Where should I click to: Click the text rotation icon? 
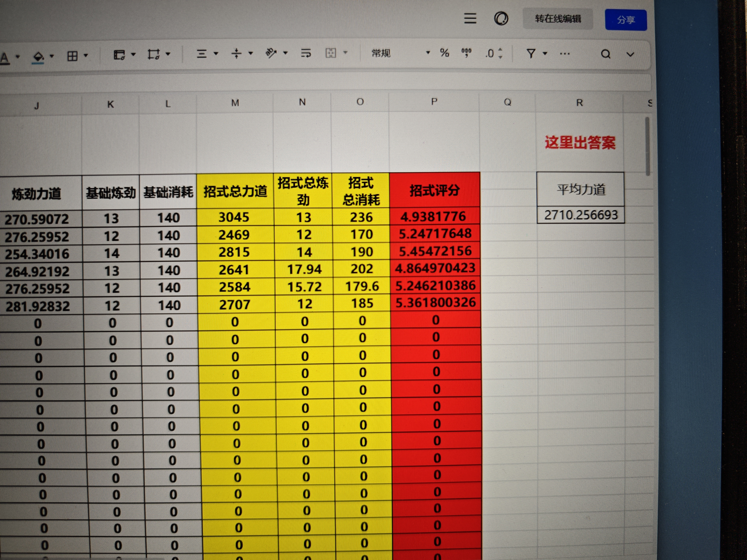pyautogui.click(x=271, y=53)
